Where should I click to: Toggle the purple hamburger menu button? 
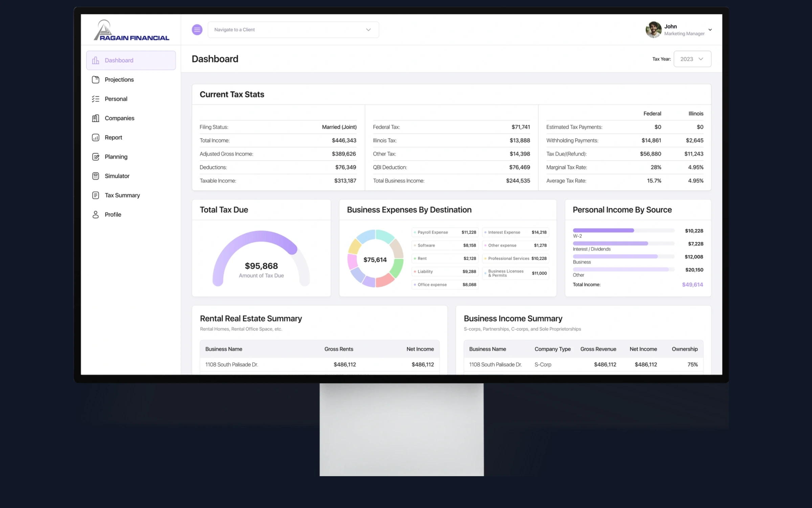pos(197,30)
